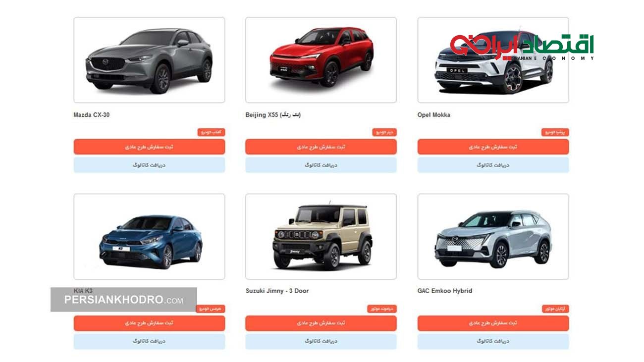The height and width of the screenshot is (362, 644).
Task: Get the GAC Emkoo Hybrid catalog
Action: tap(493, 341)
